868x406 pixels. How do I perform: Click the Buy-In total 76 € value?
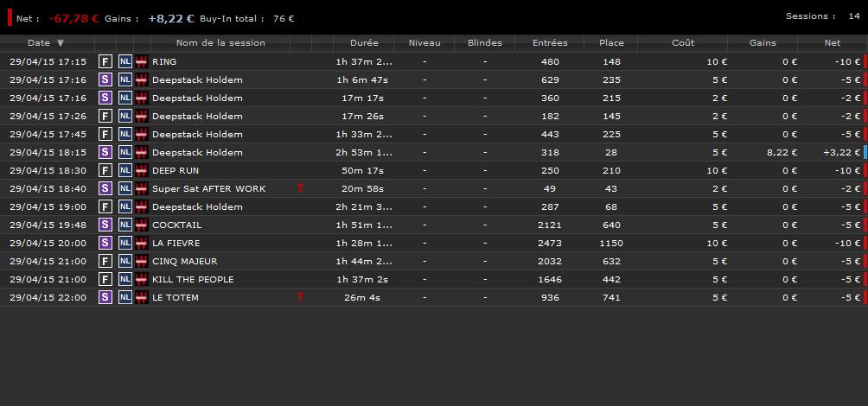(284, 18)
